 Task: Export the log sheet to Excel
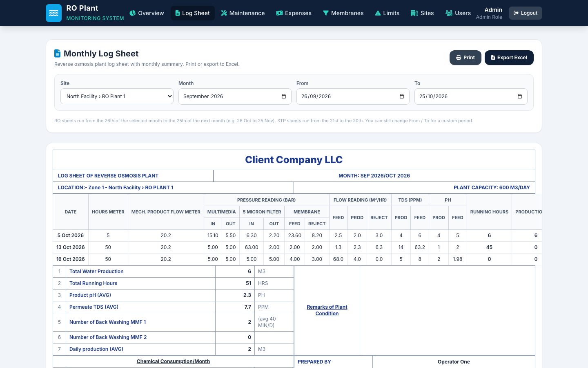509,58
